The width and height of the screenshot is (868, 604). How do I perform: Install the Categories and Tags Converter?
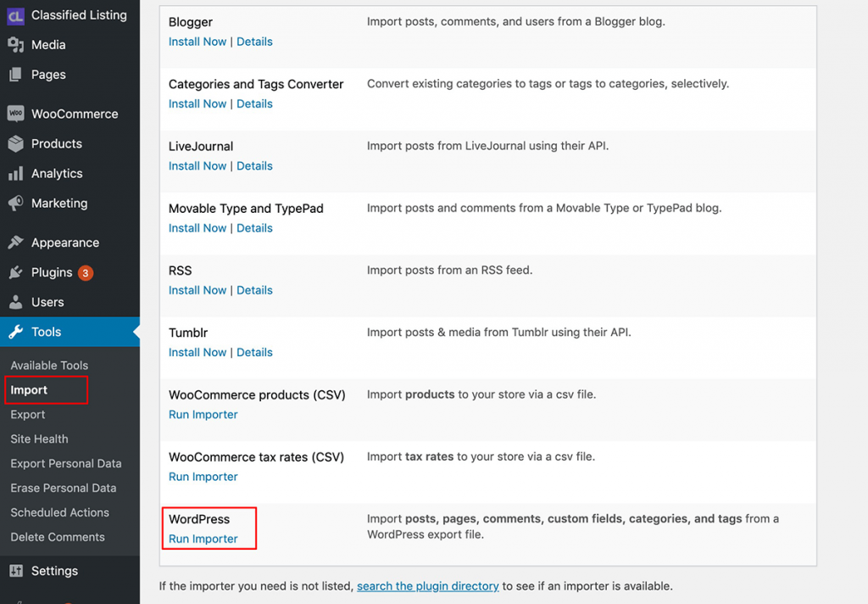(198, 103)
